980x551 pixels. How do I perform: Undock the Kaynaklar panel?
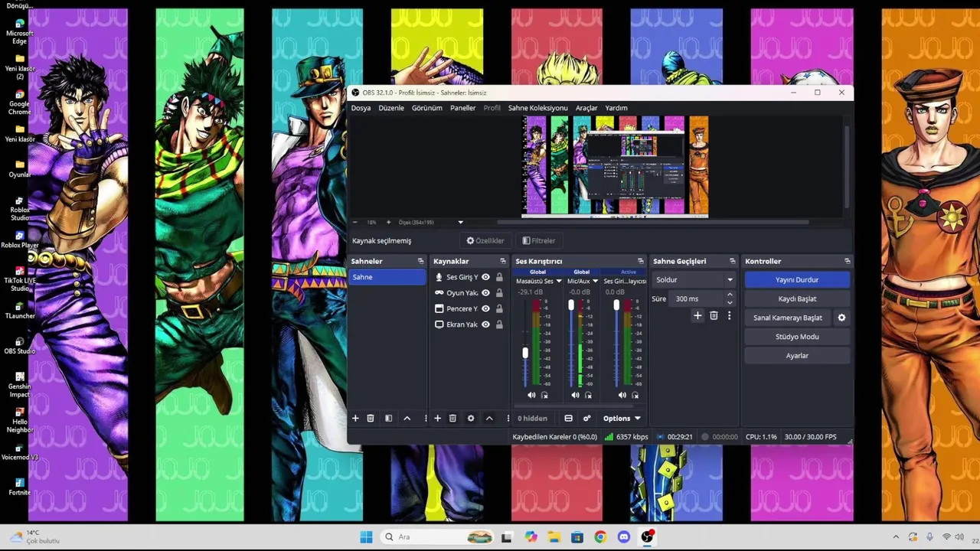[x=503, y=261]
